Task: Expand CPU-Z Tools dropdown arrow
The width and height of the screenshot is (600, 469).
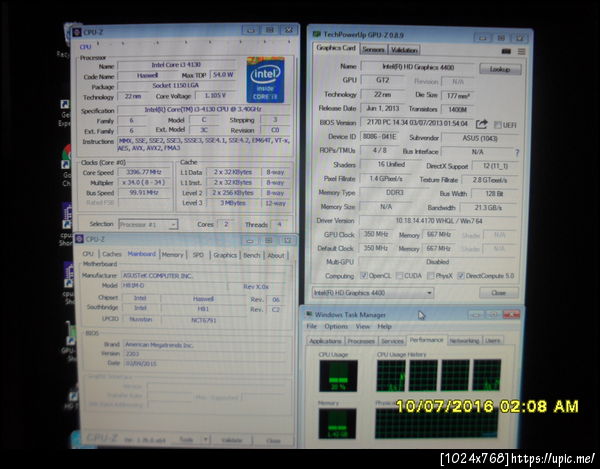Action: [205, 440]
